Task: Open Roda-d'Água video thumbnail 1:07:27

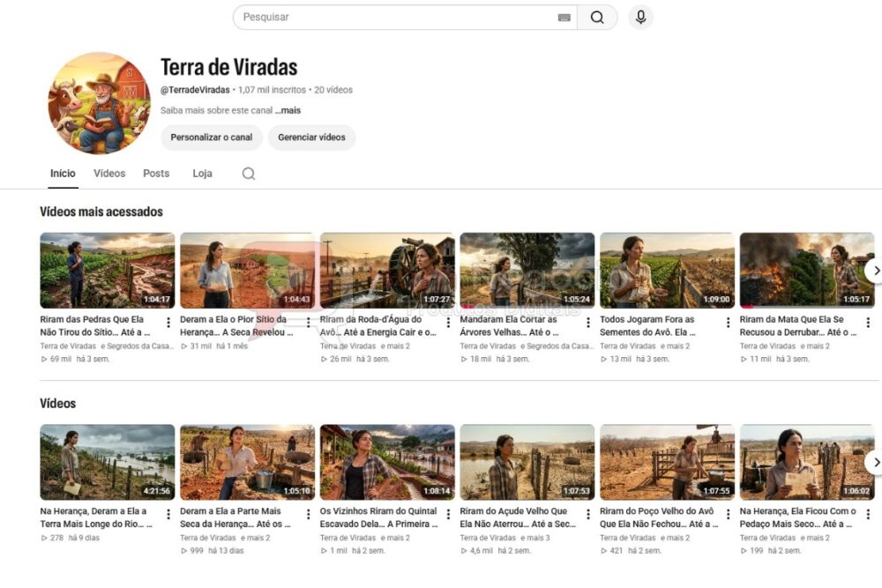Action: pos(387,271)
